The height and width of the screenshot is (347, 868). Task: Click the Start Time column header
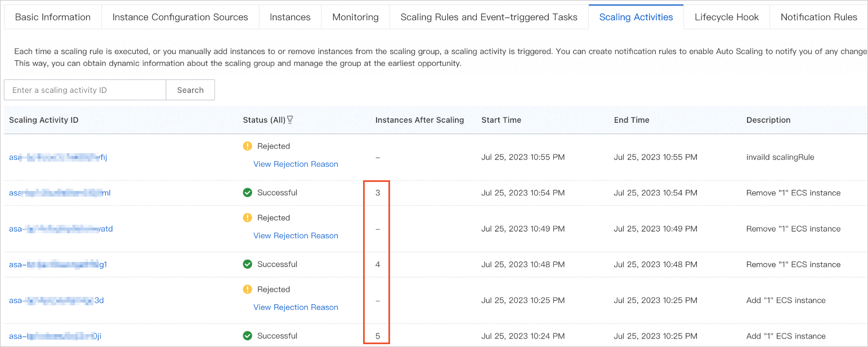501,120
